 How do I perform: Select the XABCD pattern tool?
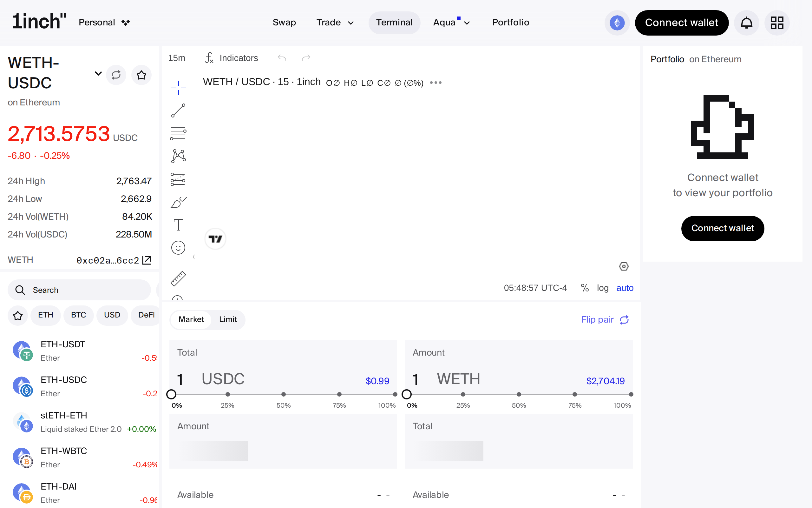[178, 156]
